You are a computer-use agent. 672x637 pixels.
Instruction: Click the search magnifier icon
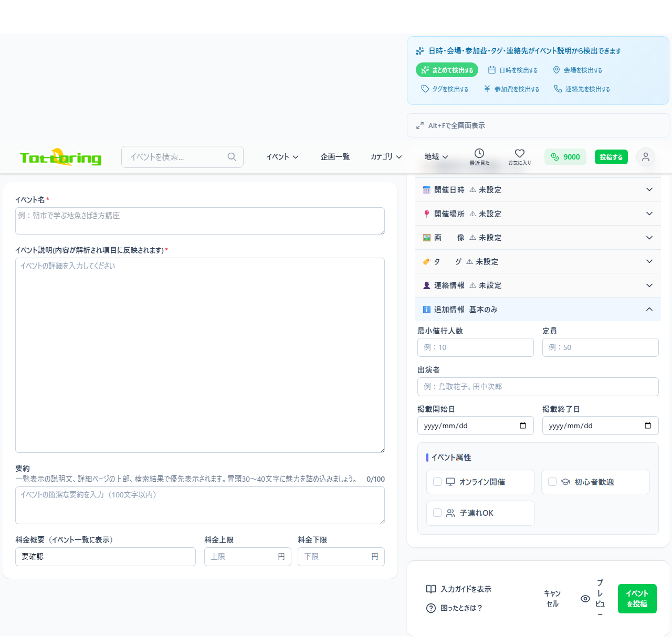232,157
